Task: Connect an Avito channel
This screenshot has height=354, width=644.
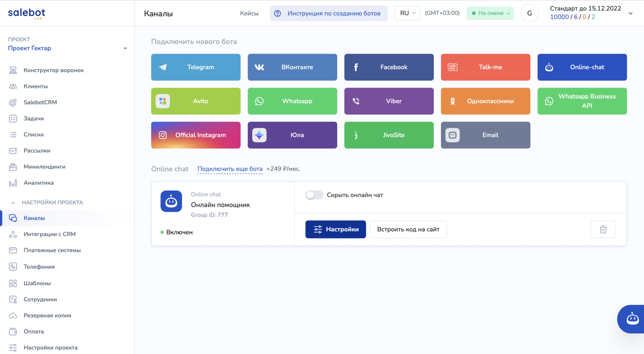Action: (x=196, y=101)
